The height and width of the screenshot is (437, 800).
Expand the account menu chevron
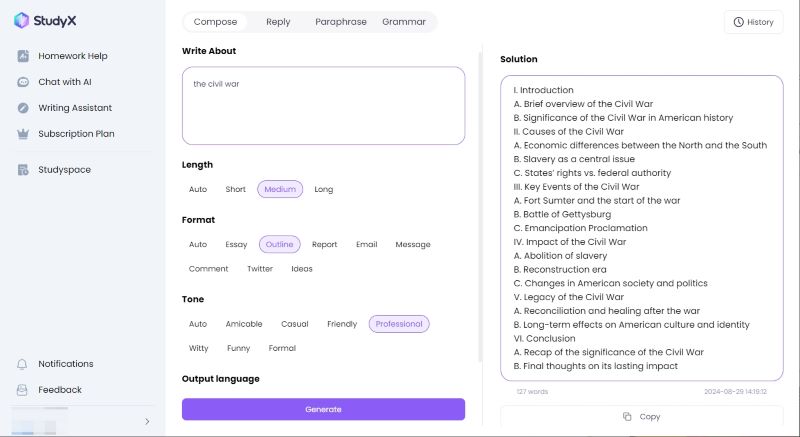coord(147,421)
